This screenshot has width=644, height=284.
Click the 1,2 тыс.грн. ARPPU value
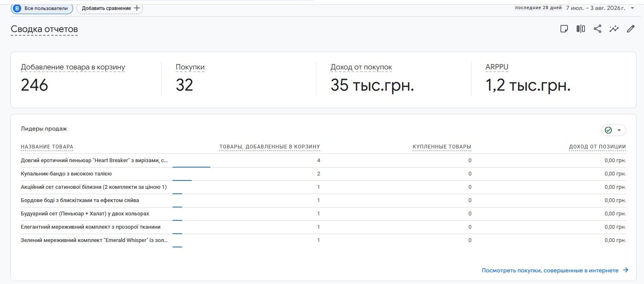click(x=528, y=85)
